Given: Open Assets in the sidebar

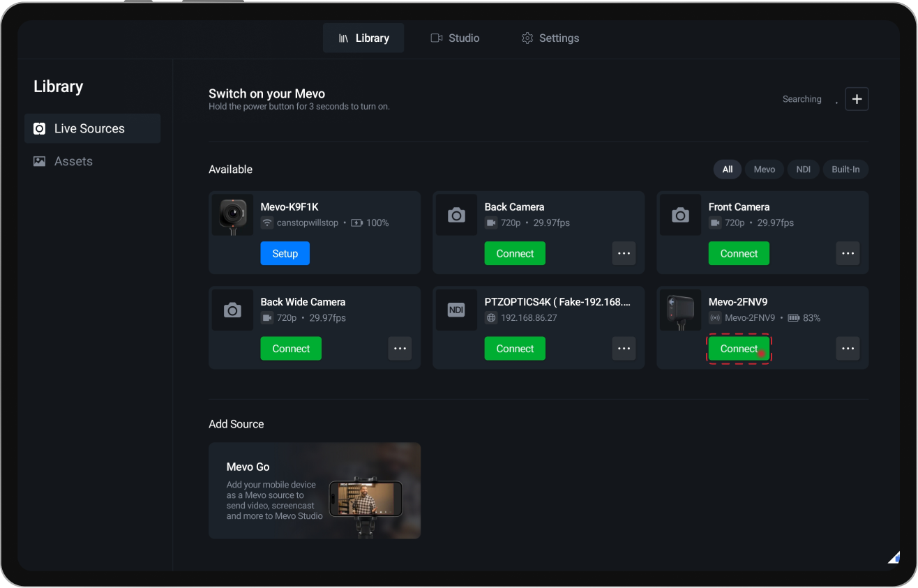Looking at the screenshot, I should pyautogui.click(x=92, y=161).
